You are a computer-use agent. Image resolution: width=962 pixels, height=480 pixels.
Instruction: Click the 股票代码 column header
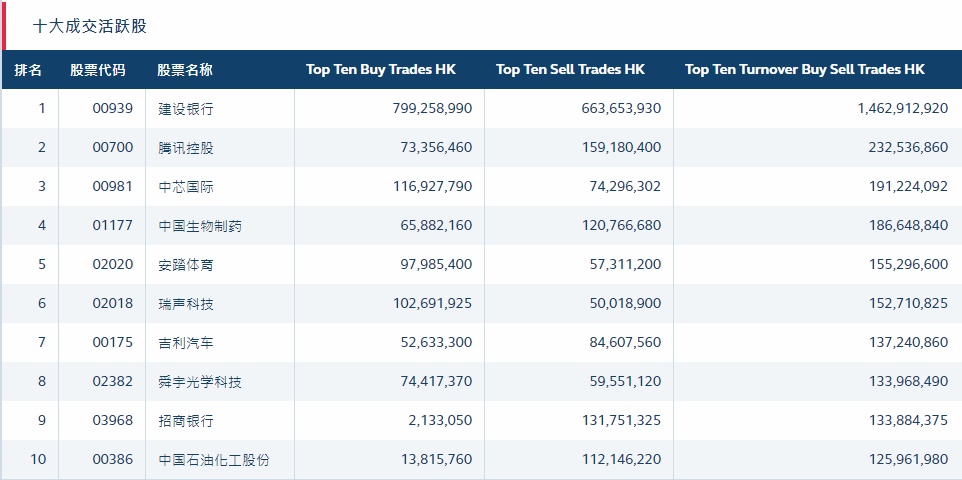[x=98, y=70]
